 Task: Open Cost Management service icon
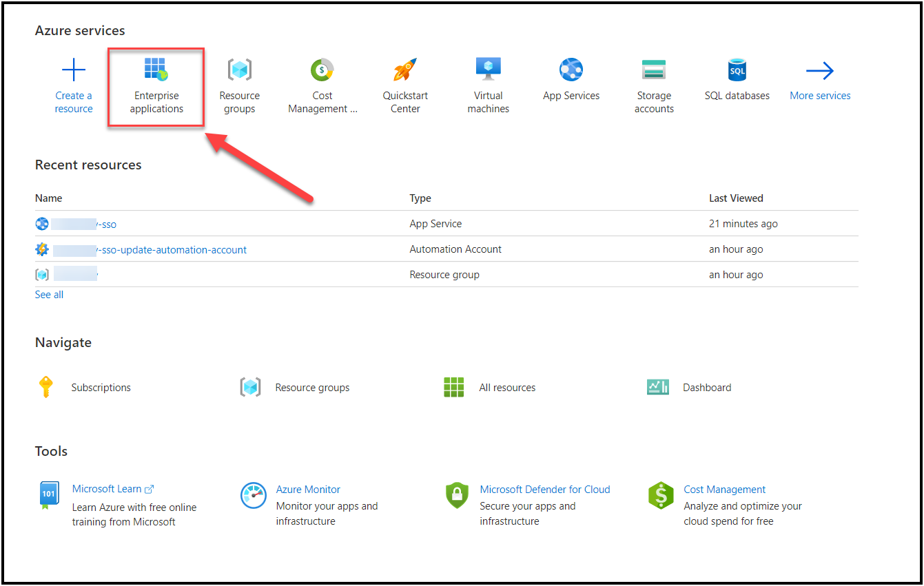322,70
